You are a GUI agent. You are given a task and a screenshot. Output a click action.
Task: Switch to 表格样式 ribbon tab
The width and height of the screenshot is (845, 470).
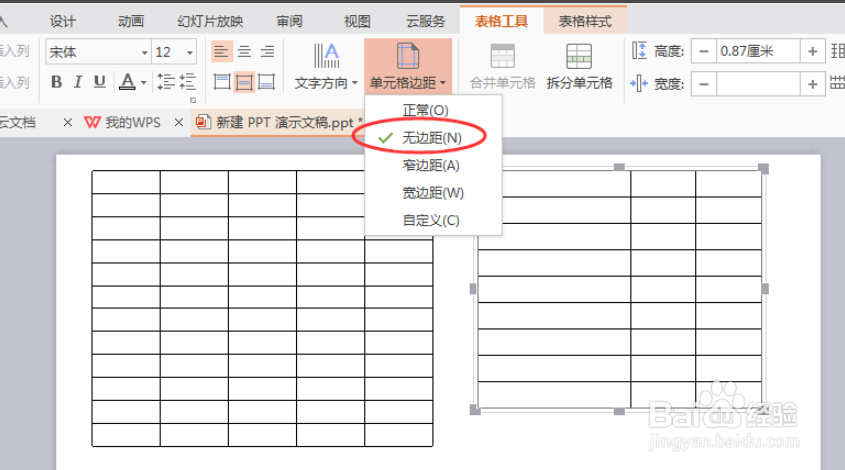(x=585, y=22)
